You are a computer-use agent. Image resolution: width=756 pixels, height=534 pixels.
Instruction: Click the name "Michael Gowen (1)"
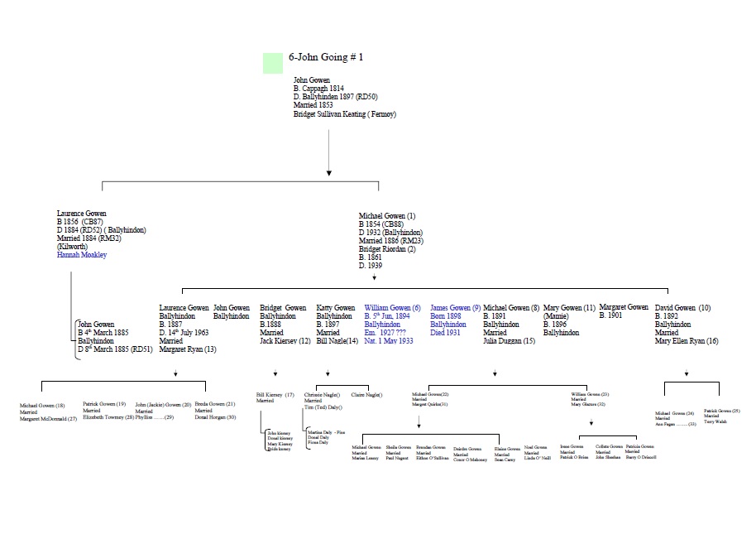tap(386, 215)
